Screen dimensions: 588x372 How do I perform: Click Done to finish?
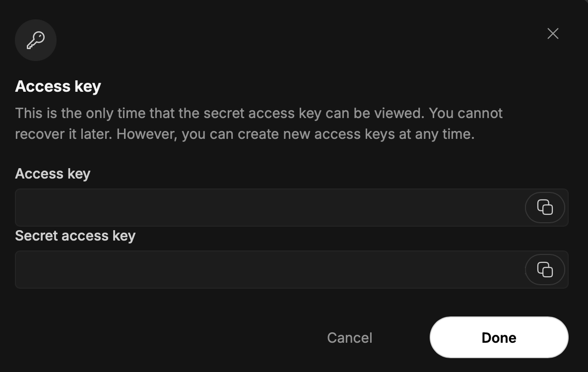tap(499, 337)
